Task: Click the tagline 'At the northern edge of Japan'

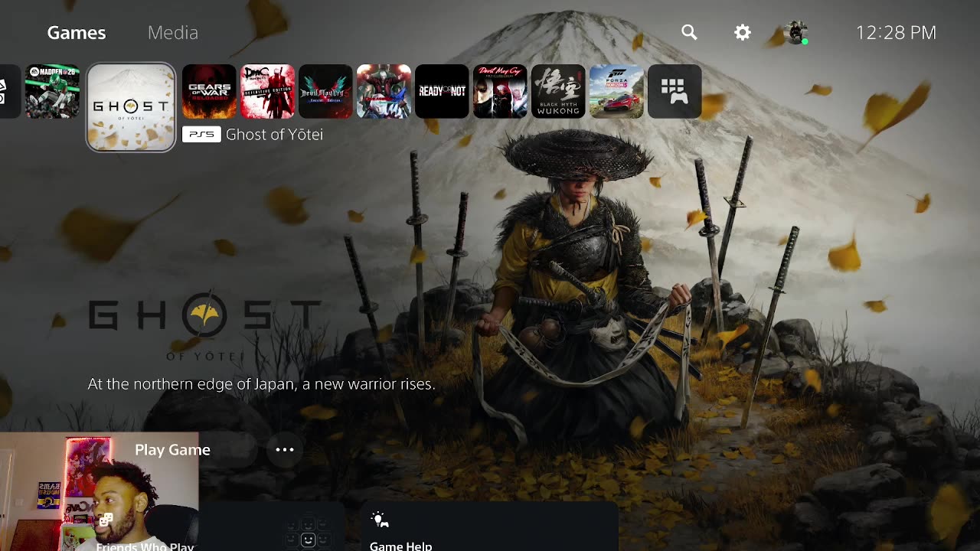Action: (261, 384)
